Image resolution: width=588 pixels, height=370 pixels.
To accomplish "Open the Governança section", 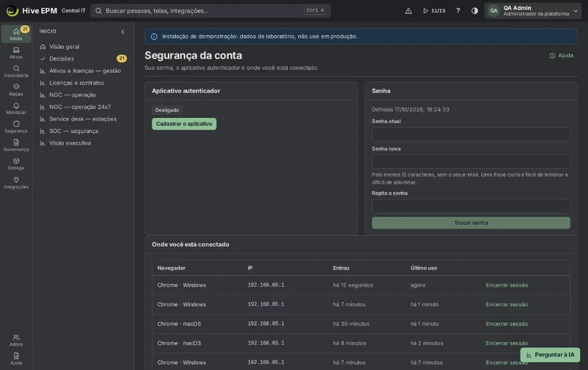I will (x=16, y=145).
